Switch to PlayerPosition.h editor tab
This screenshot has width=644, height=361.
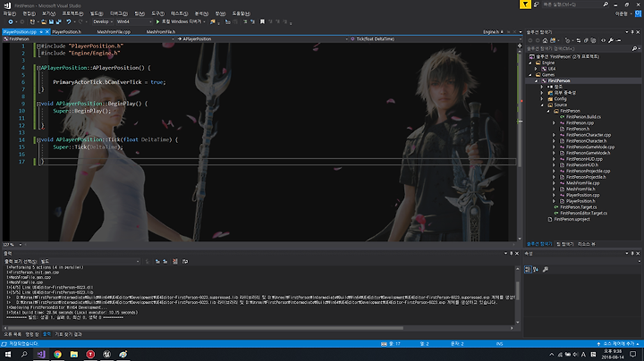click(x=66, y=31)
